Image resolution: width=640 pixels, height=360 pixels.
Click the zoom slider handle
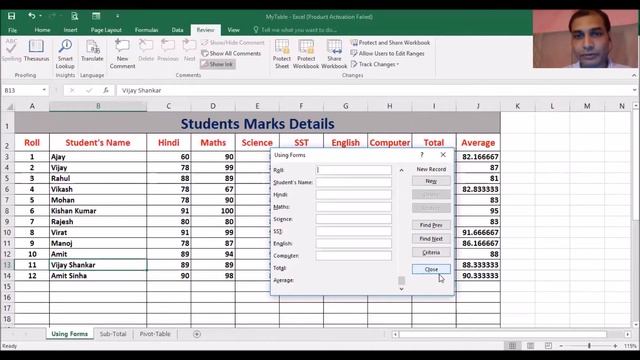589,346
